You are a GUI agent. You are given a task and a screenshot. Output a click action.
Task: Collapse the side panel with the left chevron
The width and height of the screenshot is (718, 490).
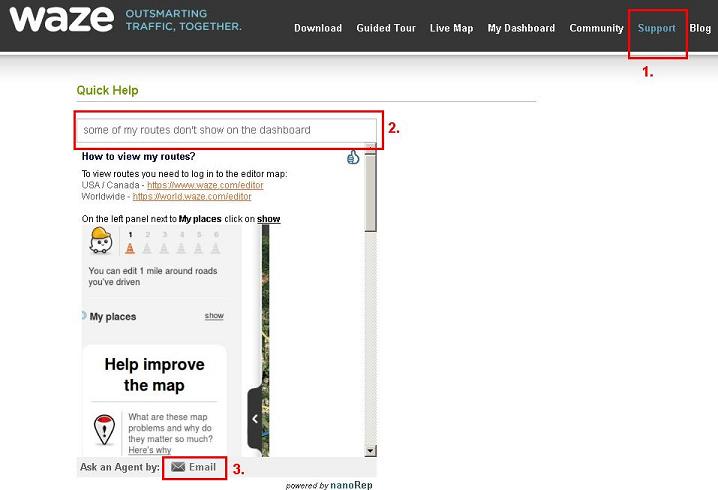click(255, 419)
